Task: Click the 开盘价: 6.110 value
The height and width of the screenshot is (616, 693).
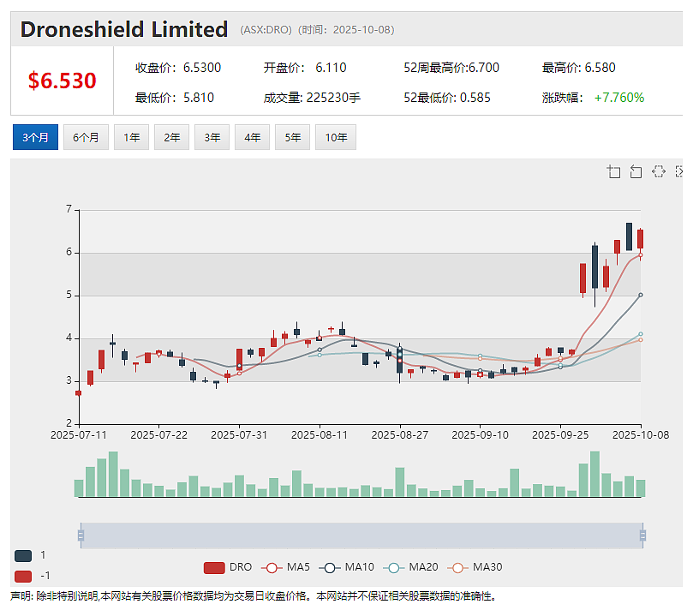Action: (x=305, y=68)
